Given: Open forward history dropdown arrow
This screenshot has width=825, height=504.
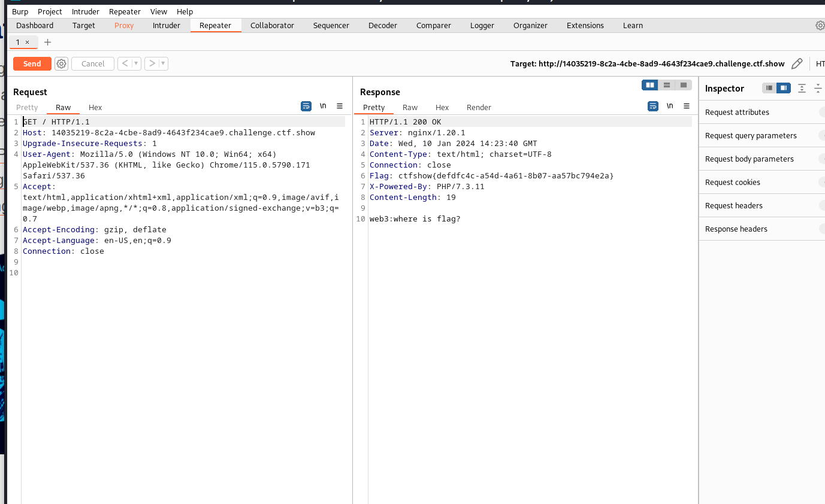Looking at the screenshot, I should click(x=164, y=63).
